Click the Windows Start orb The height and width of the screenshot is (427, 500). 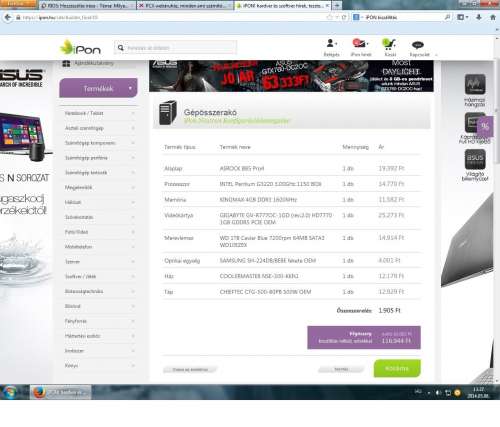tap(10, 392)
